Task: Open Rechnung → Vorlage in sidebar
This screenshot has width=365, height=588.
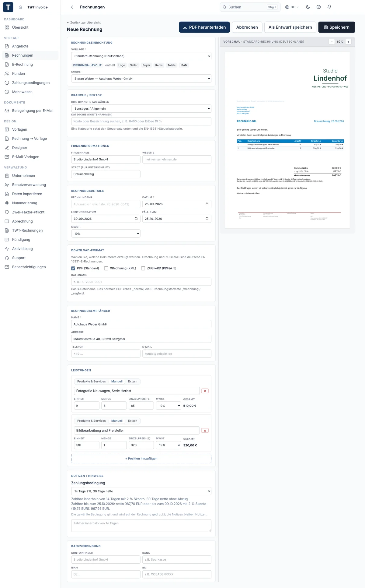Action: pos(30,139)
